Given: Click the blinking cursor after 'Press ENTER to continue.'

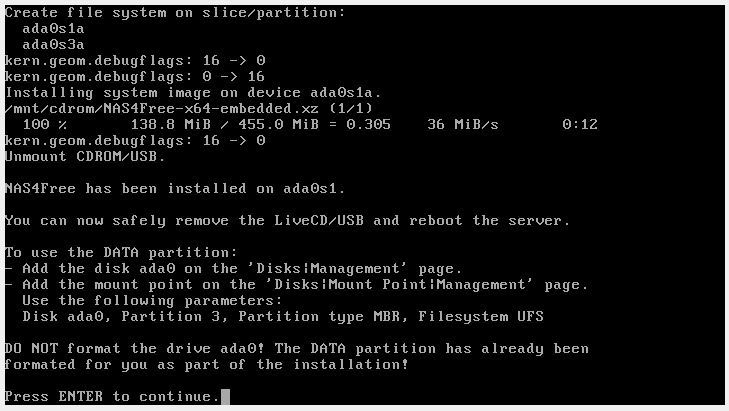Looking at the screenshot, I should point(226,397).
